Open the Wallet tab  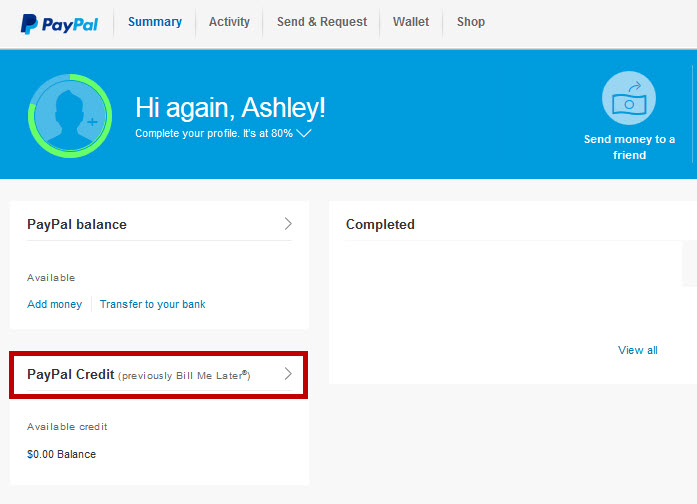[x=411, y=22]
